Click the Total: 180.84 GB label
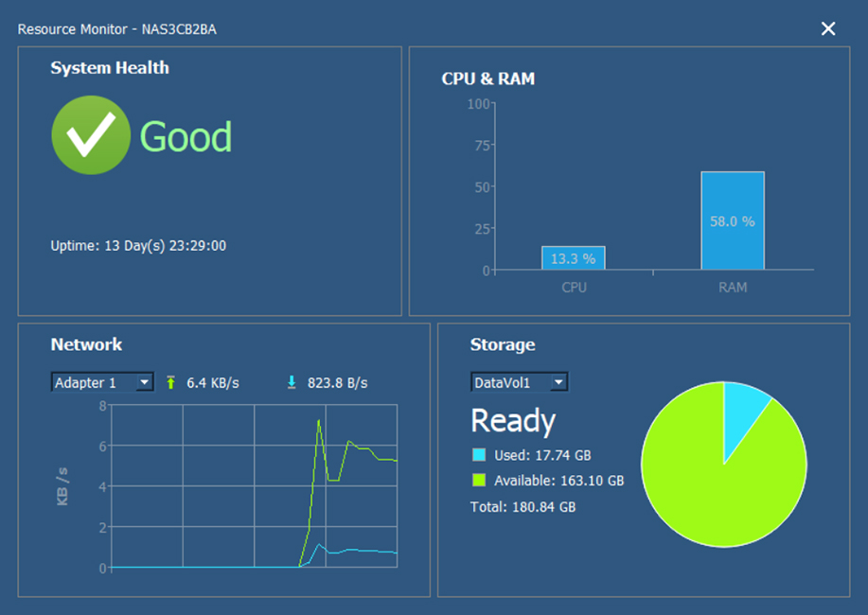Viewport: 868px width, 615px height. pos(523,507)
